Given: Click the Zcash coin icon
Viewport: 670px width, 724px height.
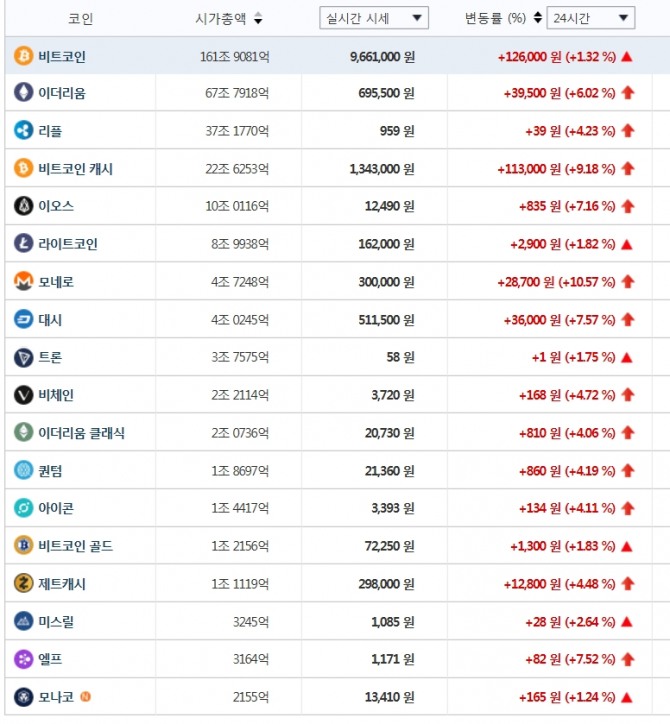Looking at the screenshot, I should (23, 583).
